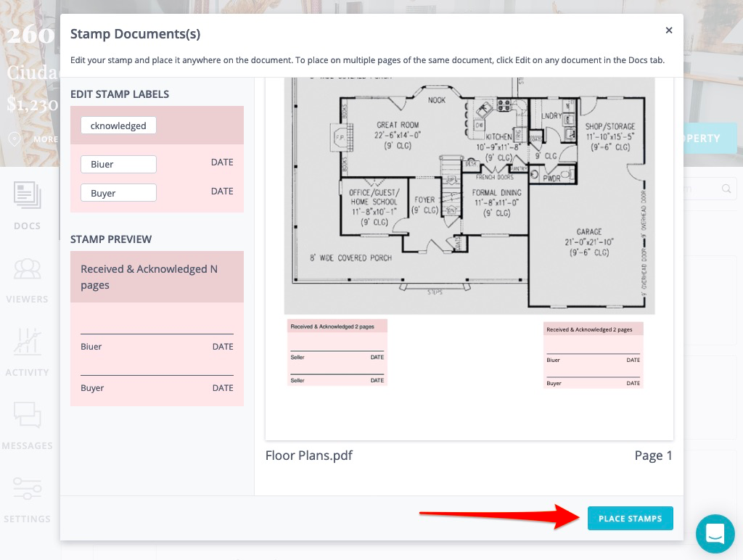Click the map pin icon near MORE
This screenshot has height=560, width=743.
click(15, 139)
